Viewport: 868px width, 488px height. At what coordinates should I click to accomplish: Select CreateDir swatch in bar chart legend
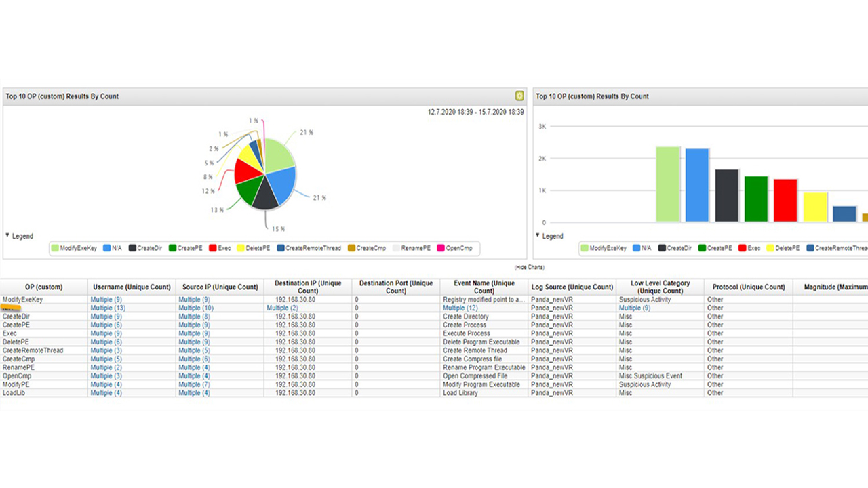click(662, 249)
